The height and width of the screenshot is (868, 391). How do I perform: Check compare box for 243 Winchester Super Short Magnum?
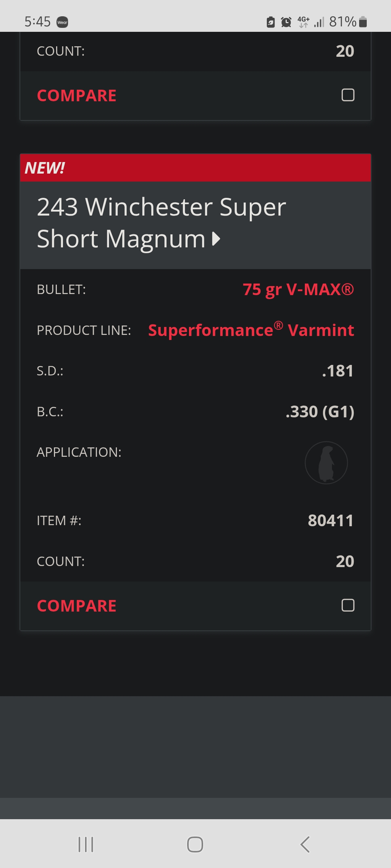pos(348,605)
